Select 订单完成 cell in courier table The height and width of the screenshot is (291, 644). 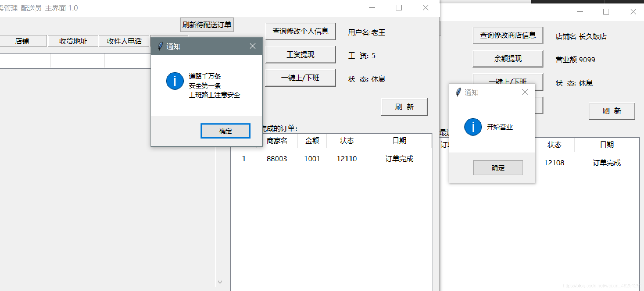pyautogui.click(x=399, y=159)
